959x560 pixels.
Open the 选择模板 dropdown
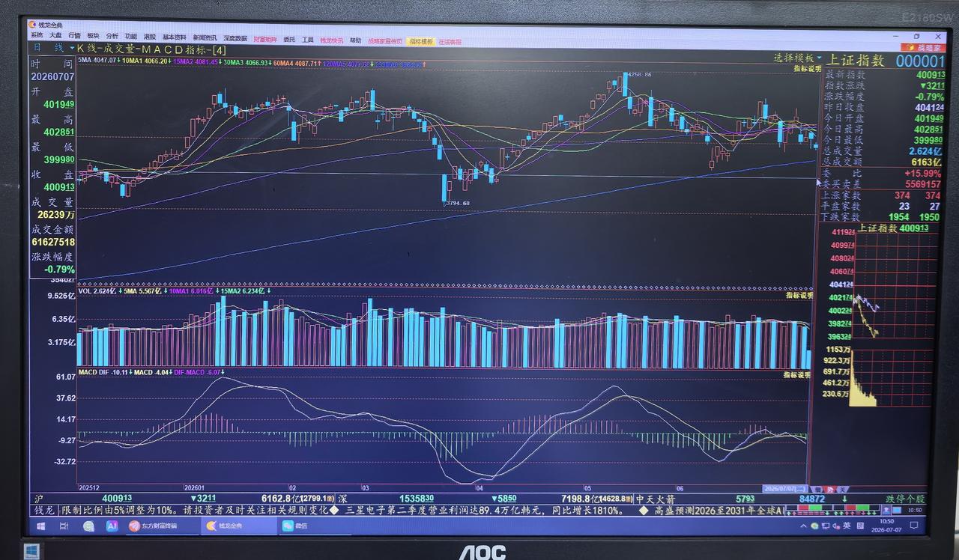(797, 58)
